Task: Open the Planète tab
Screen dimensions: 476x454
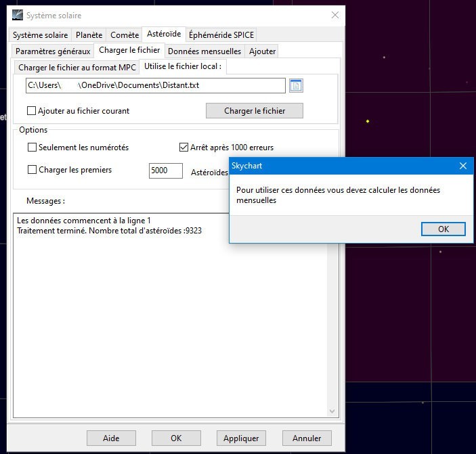Action: [89, 35]
